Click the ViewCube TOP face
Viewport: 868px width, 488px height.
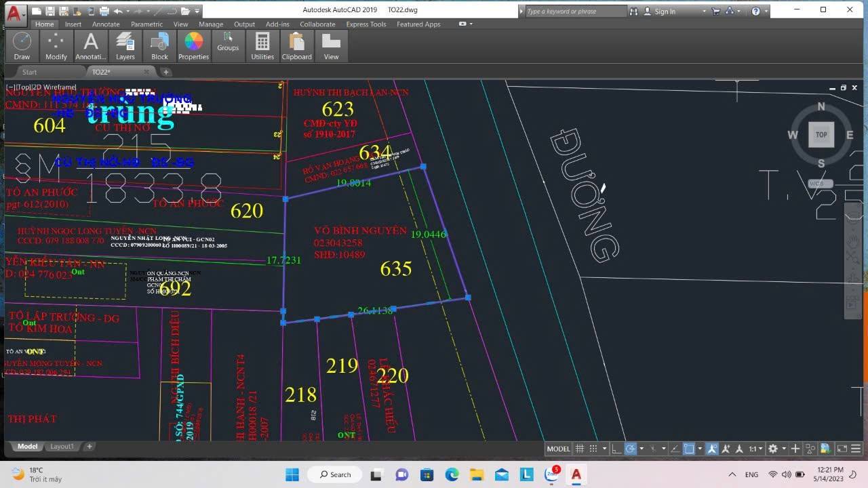click(821, 134)
